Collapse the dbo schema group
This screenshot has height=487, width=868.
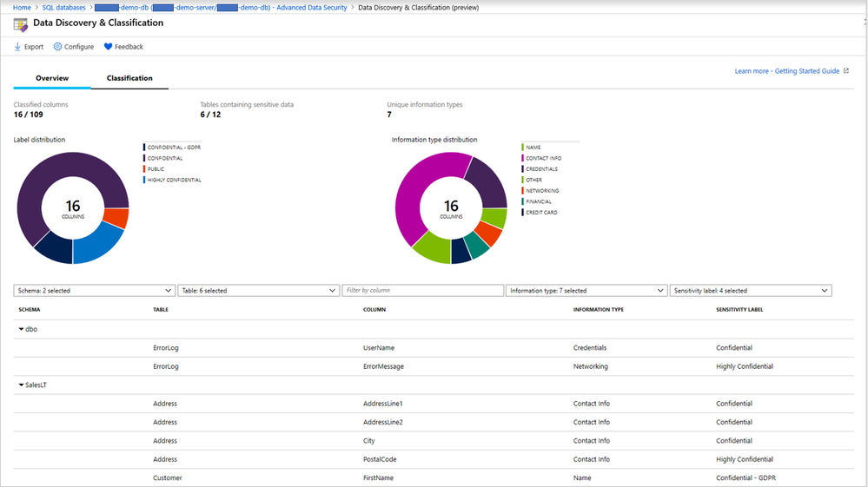click(x=22, y=330)
